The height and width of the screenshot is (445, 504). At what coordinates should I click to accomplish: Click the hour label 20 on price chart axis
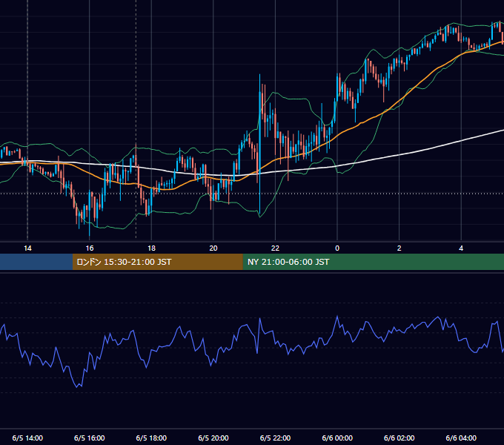tap(213, 248)
